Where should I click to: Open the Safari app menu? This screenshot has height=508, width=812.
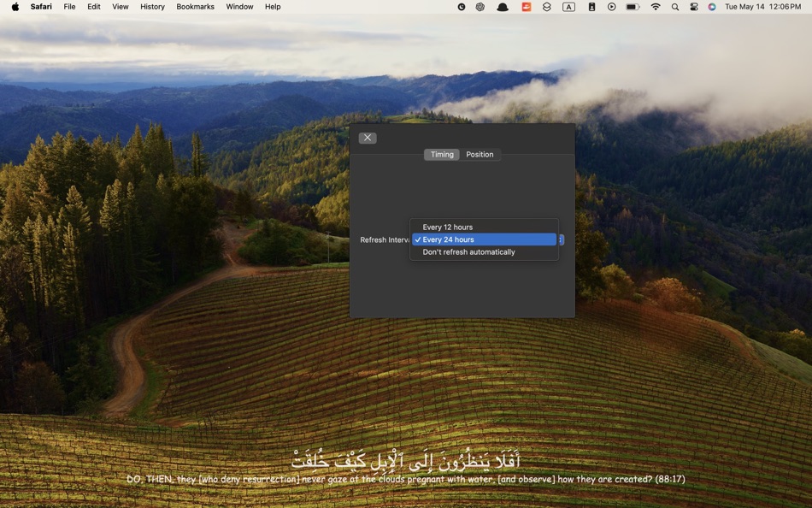click(41, 7)
